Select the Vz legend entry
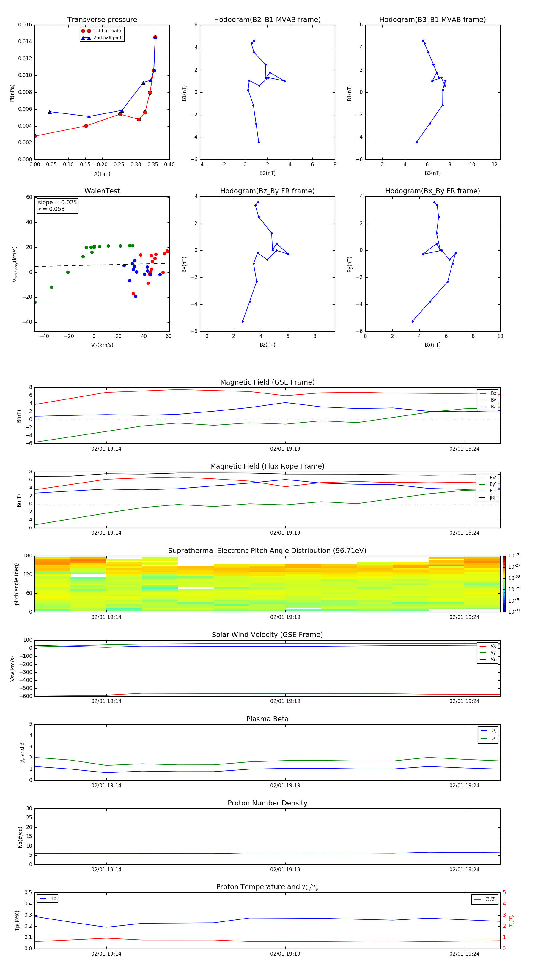The width and height of the screenshot is (535, 980). pyautogui.click(x=488, y=659)
